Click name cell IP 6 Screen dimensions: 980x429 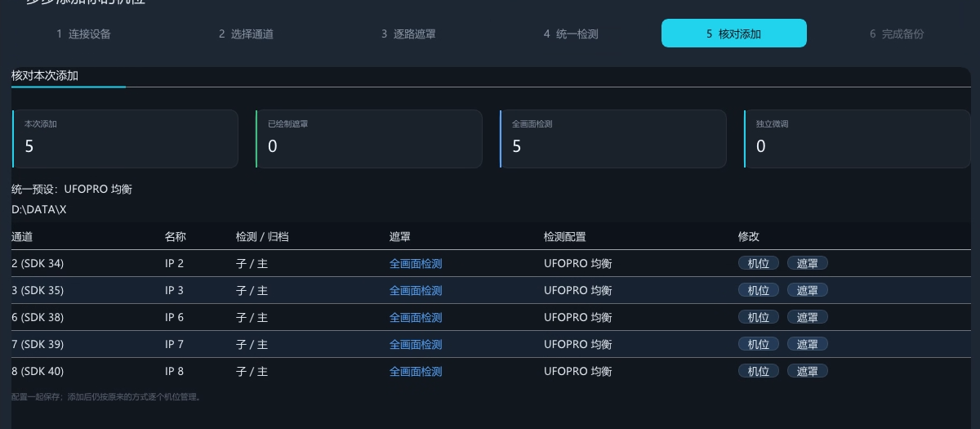point(175,317)
